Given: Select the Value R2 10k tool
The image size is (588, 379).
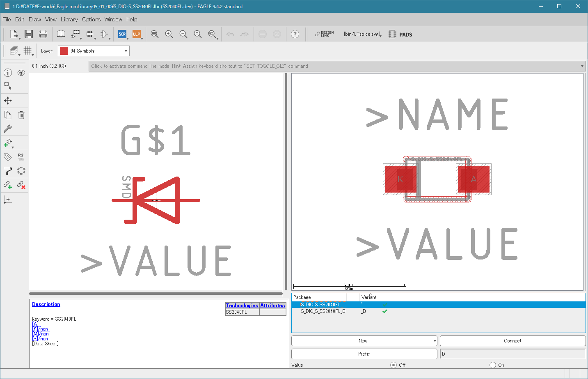Looking at the screenshot, I should (x=21, y=157).
